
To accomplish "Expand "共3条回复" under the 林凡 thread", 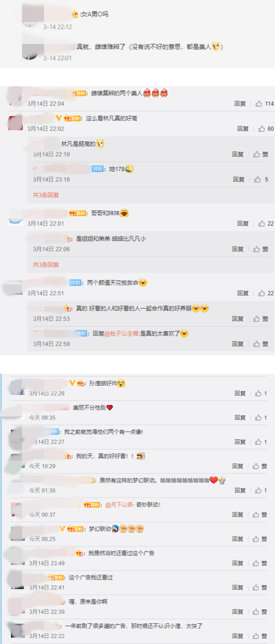I will [46, 195].
